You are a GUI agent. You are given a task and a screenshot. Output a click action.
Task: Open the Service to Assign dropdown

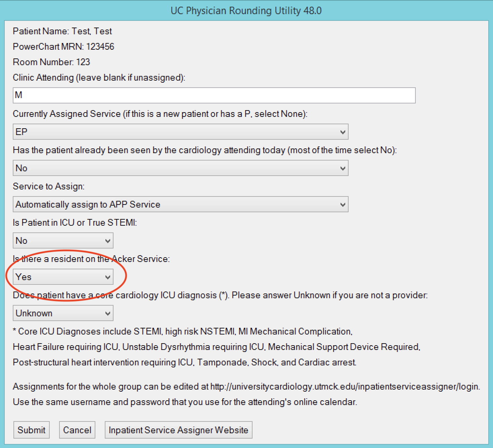click(x=180, y=205)
